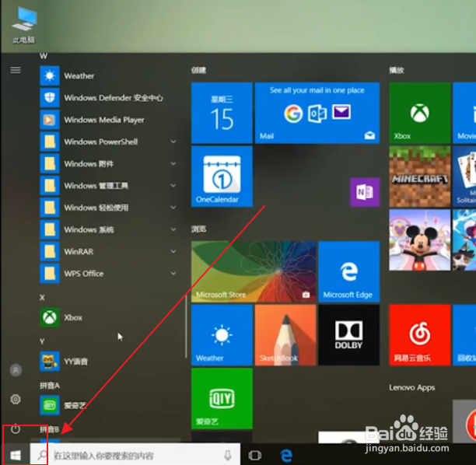Expand Windows 轻松使用 folder chevron
The height and width of the screenshot is (465, 476).
pyautogui.click(x=173, y=208)
